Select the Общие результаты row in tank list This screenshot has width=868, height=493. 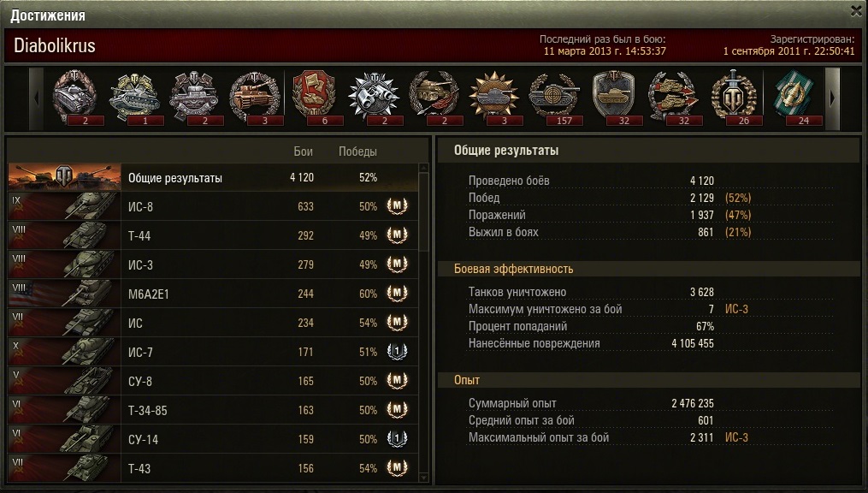coord(213,178)
